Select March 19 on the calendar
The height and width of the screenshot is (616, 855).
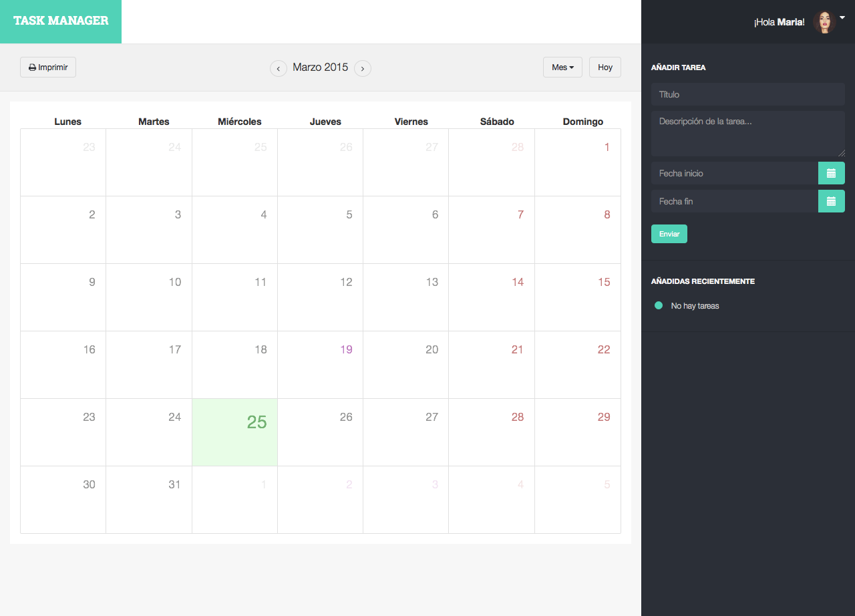pos(321,365)
